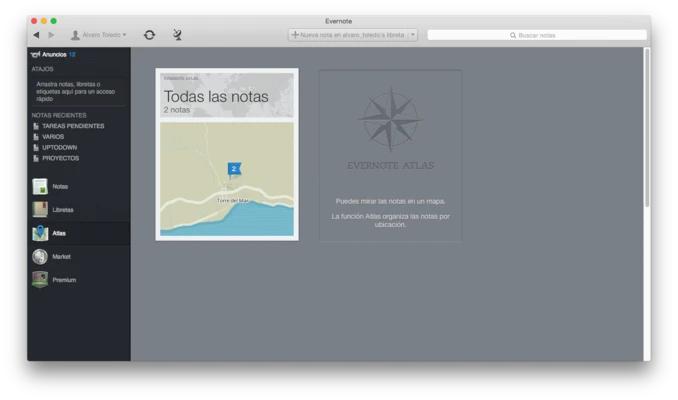Viewport: 678px width, 400px height.
Task: Click the search magnifier icon
Action: point(513,35)
